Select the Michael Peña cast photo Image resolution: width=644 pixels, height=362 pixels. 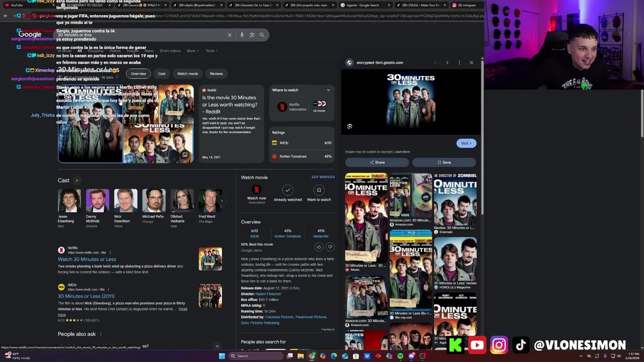click(x=153, y=201)
